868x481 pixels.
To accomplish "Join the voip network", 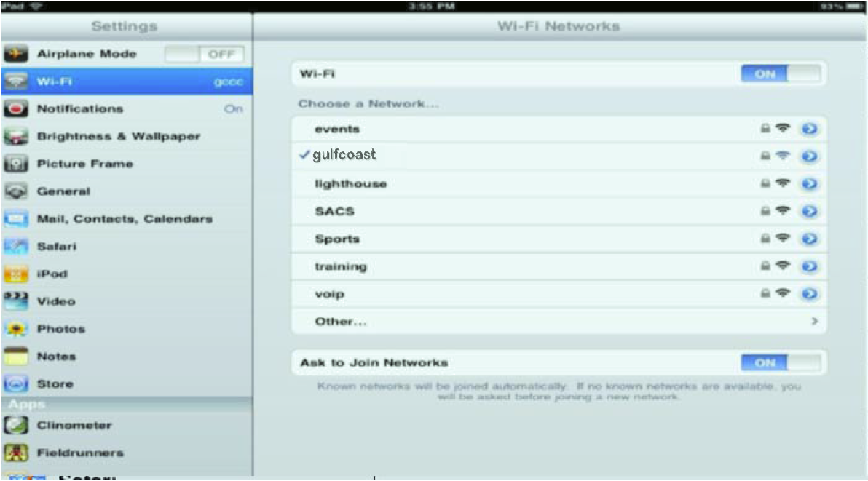I will [559, 293].
